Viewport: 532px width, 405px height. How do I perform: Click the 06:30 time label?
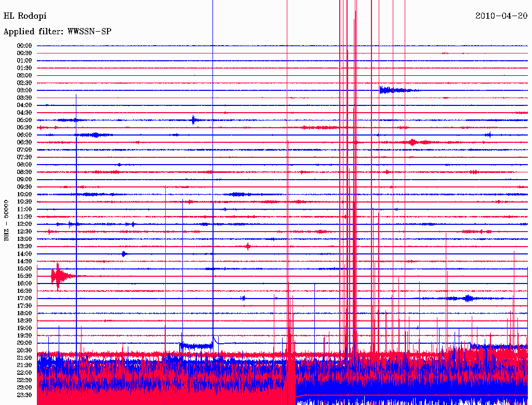[24, 142]
